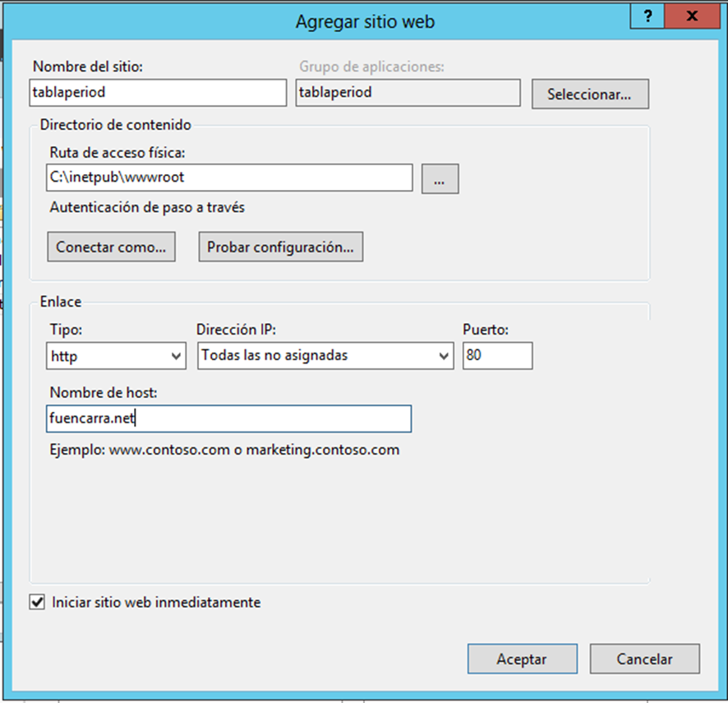This screenshot has height=703, width=728.
Task: Focus the Nombre del sitio text field
Action: pos(157,93)
